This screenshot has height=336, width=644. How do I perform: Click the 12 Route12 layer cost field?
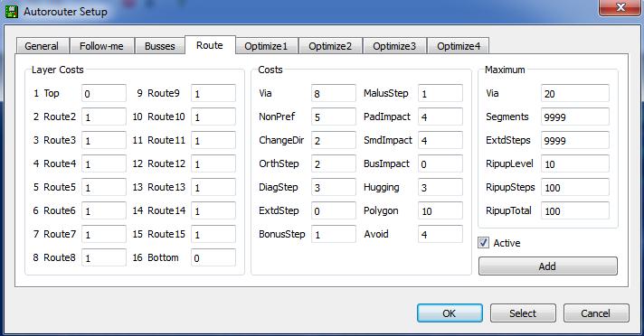213,163
